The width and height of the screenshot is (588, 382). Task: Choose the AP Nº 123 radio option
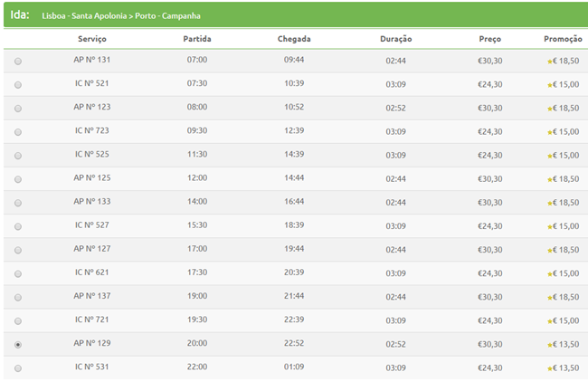tap(17, 109)
